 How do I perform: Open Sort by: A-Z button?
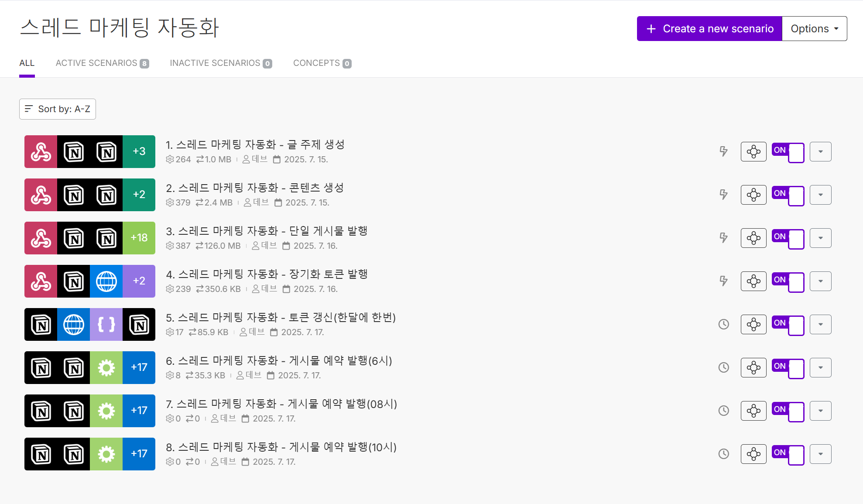coord(58,109)
